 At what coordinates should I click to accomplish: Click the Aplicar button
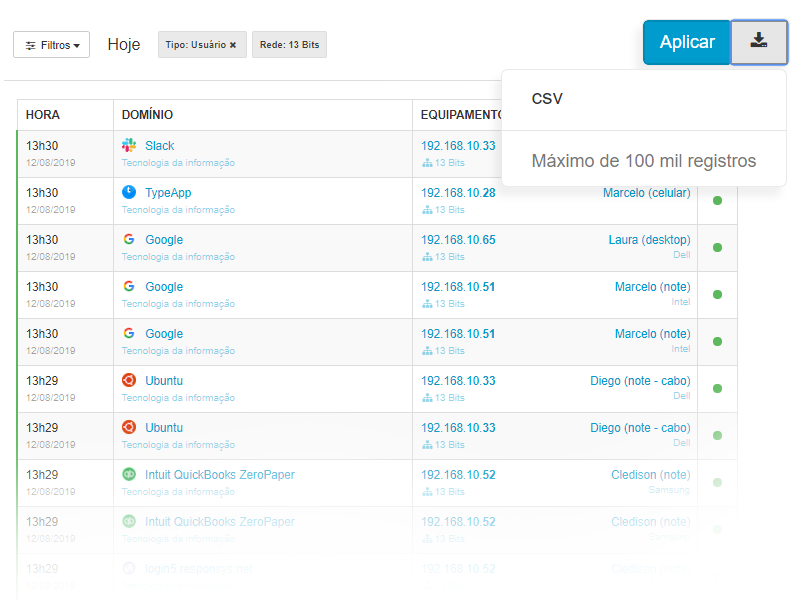[x=687, y=42]
